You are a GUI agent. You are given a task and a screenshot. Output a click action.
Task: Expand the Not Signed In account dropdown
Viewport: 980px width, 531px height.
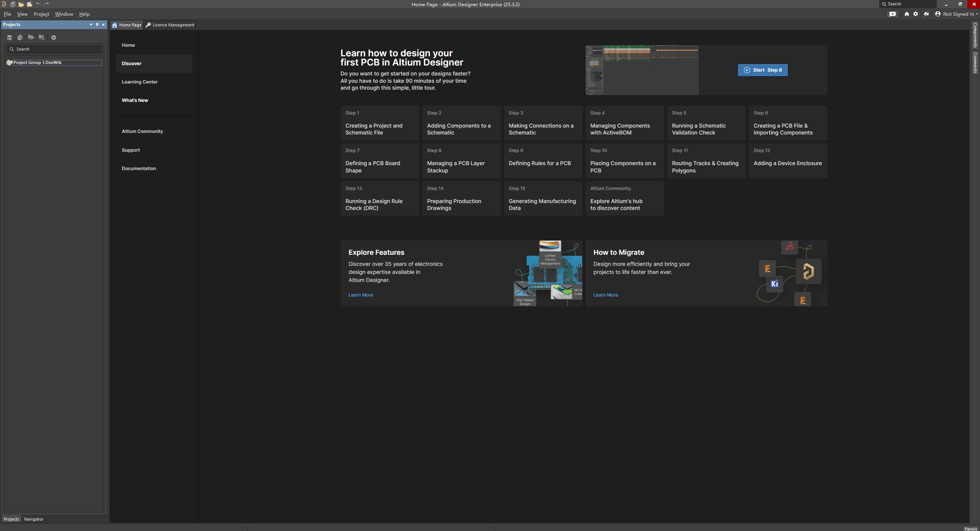point(957,14)
